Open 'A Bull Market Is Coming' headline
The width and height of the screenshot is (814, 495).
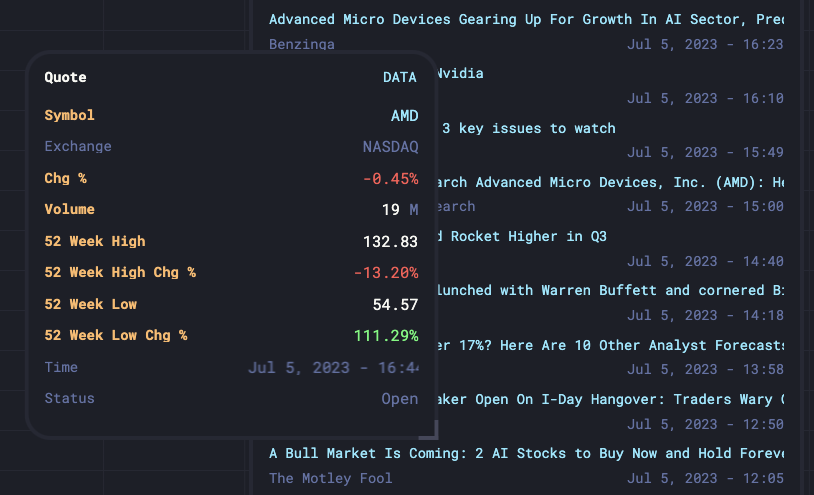[x=526, y=453]
